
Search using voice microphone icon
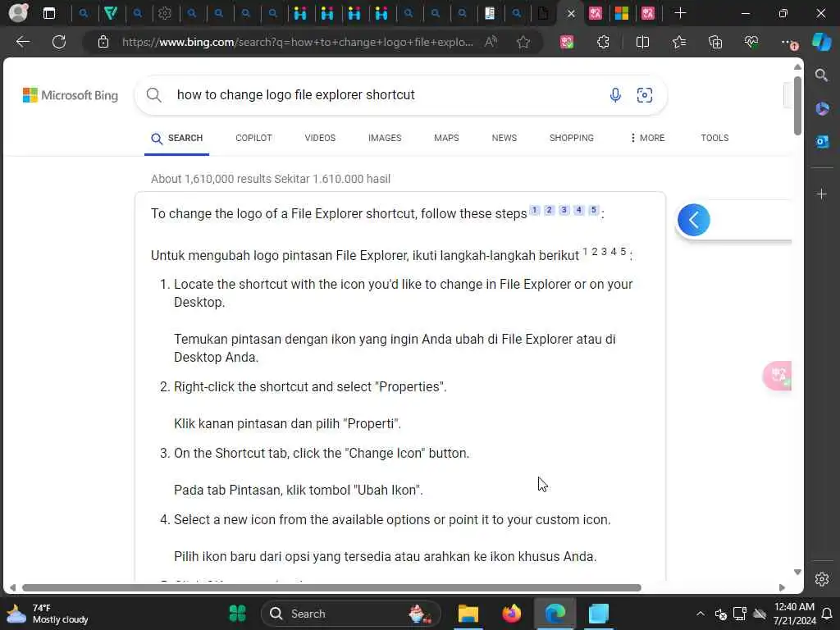coord(615,95)
